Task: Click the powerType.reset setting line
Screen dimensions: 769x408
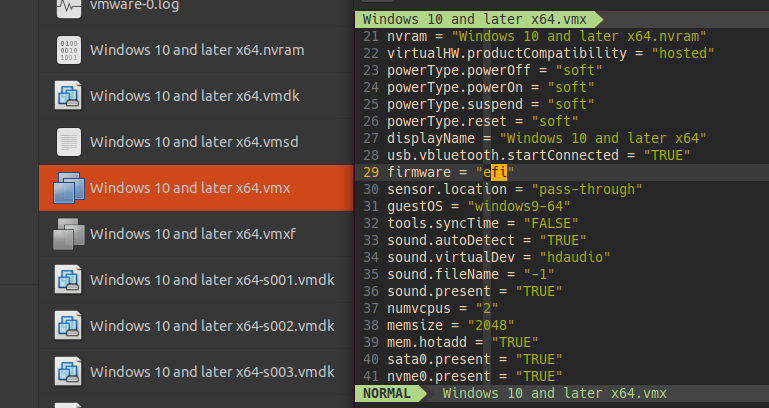Action: point(483,121)
